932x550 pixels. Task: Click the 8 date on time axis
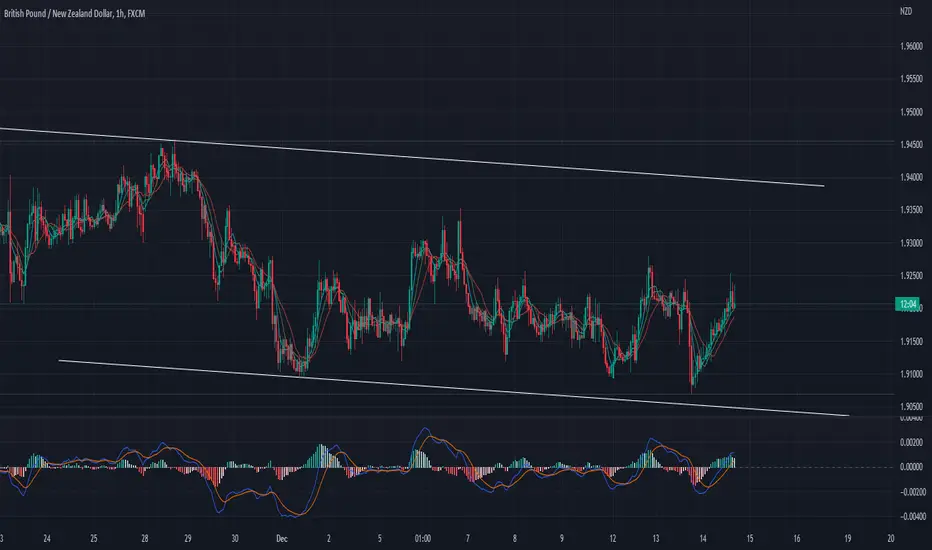515,539
